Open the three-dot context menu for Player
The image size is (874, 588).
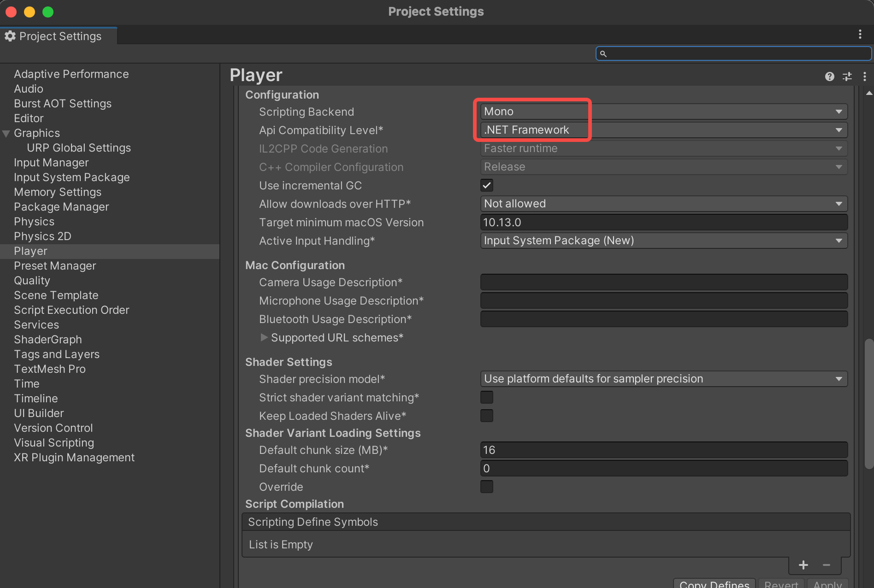(x=865, y=76)
